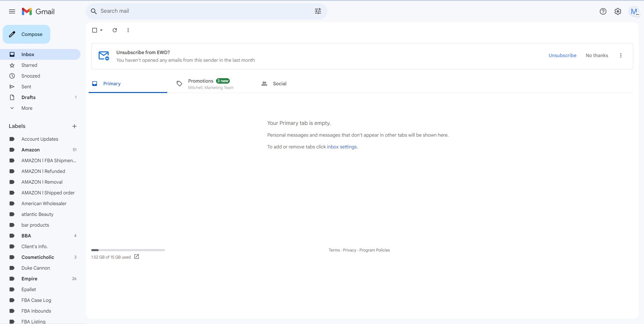This screenshot has height=324, width=644.
Task: Open the select dropdown arrow
Action: click(101, 30)
